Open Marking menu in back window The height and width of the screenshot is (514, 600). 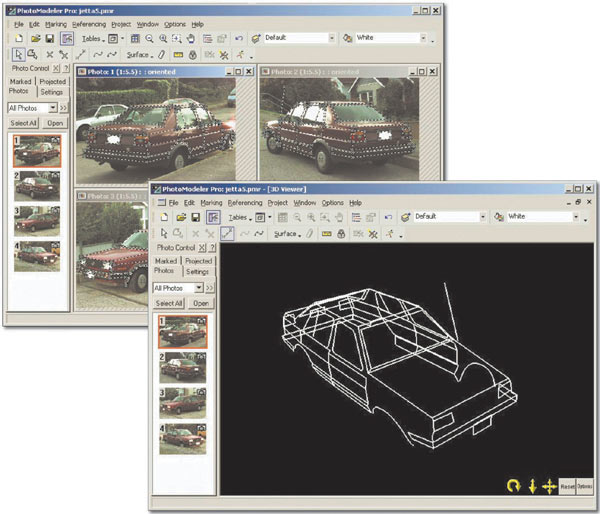pyautogui.click(x=56, y=24)
